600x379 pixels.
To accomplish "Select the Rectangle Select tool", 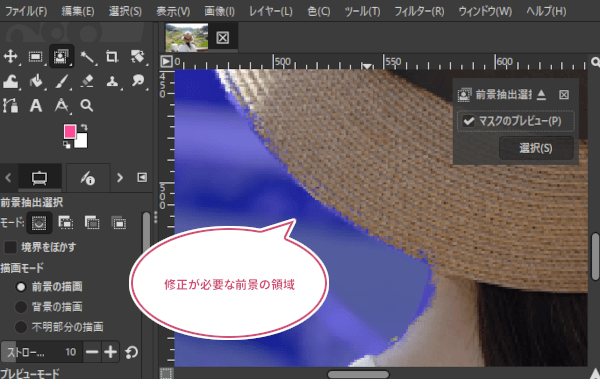I will click(x=36, y=57).
